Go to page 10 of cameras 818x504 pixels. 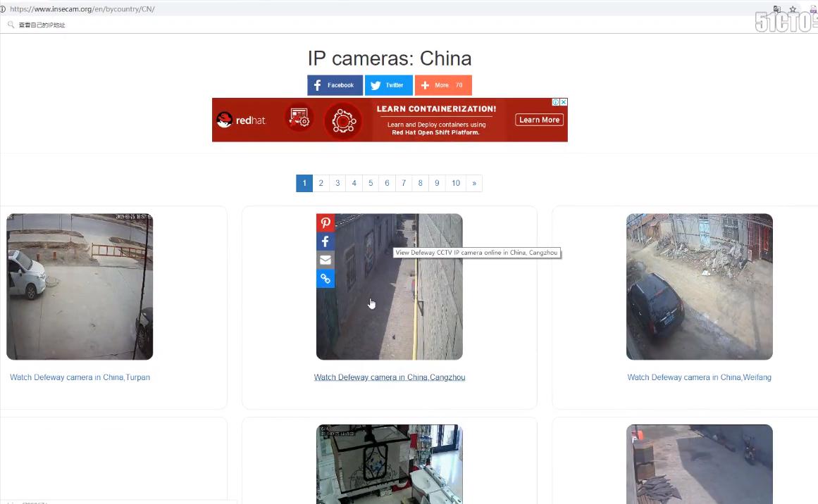(x=456, y=183)
